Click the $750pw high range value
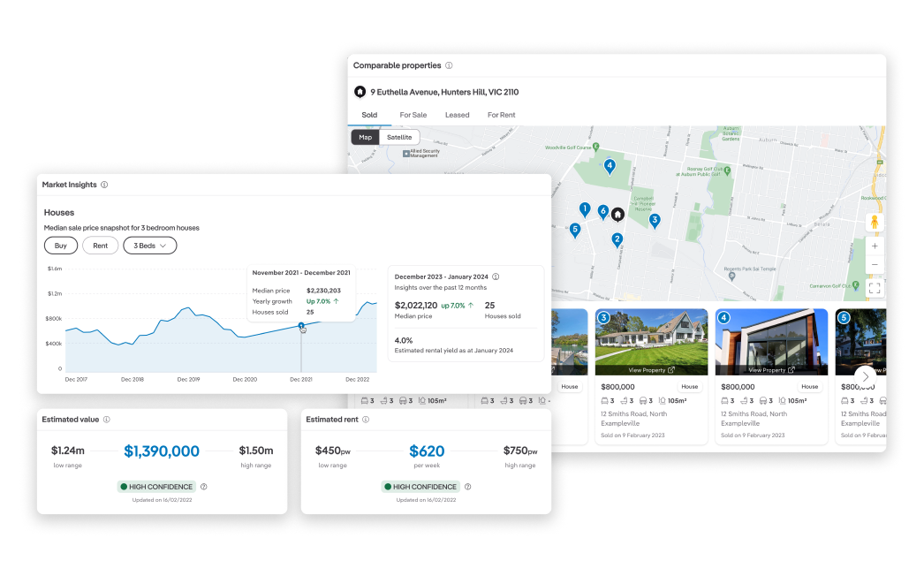Screen dimensions: 924x568 520,451
